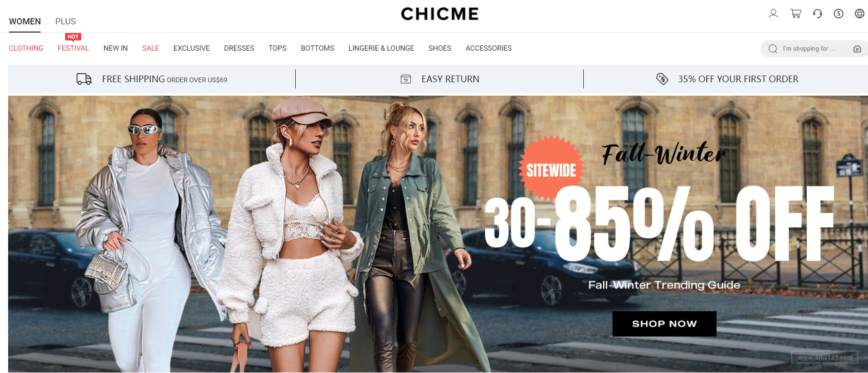
Task: Click the camera image search icon
Action: (x=857, y=49)
